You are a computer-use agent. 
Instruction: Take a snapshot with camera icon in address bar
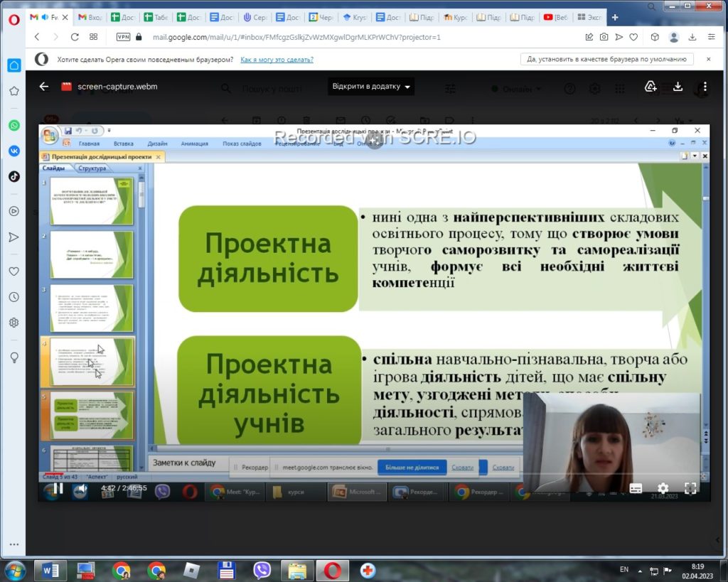(604, 37)
